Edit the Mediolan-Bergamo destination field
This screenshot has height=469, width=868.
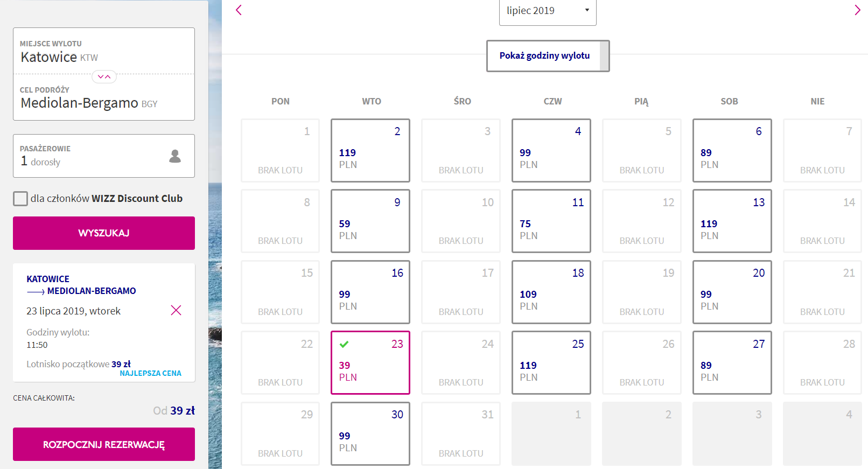(104, 98)
